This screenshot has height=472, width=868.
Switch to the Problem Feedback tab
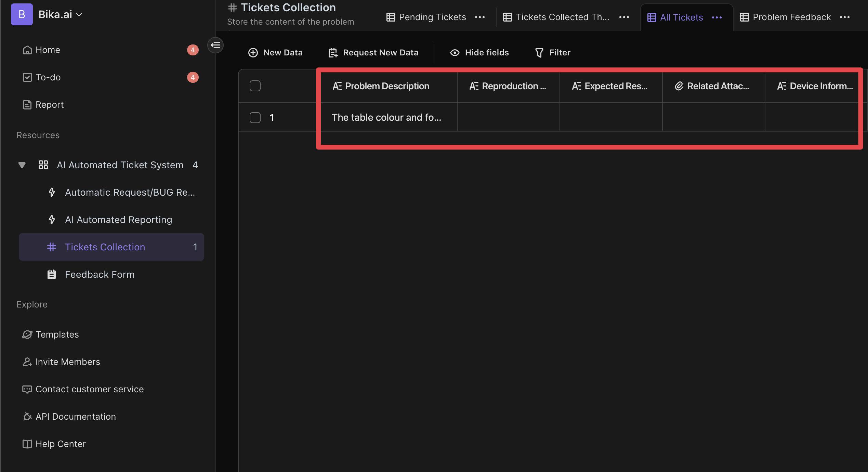[x=792, y=16]
